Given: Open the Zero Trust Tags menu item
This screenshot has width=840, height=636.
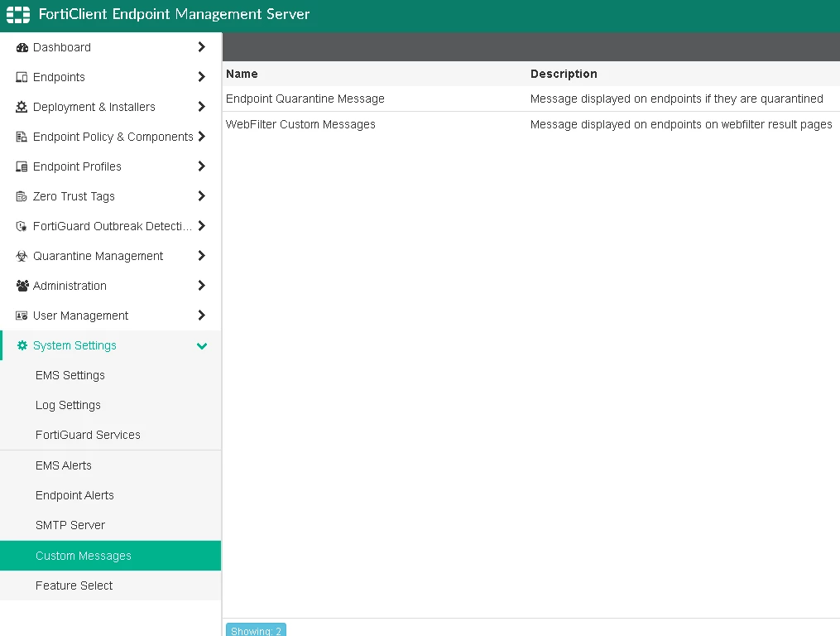Looking at the screenshot, I should pyautogui.click(x=110, y=196).
